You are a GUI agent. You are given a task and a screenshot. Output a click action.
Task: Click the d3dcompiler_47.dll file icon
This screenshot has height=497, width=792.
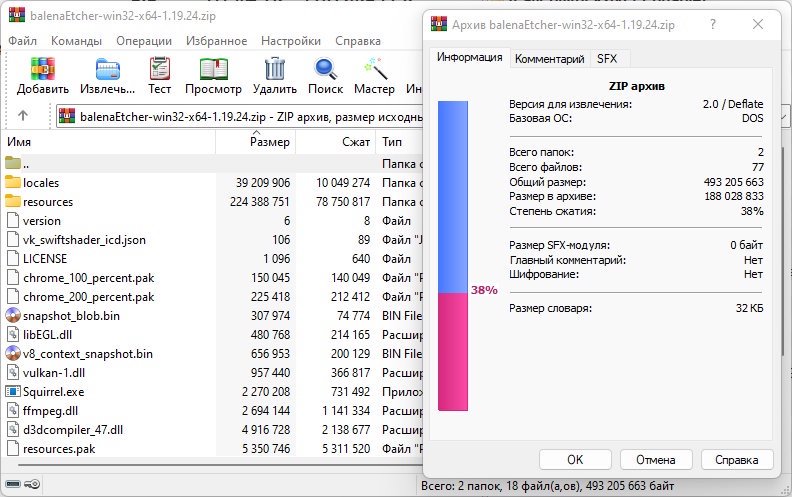13,430
